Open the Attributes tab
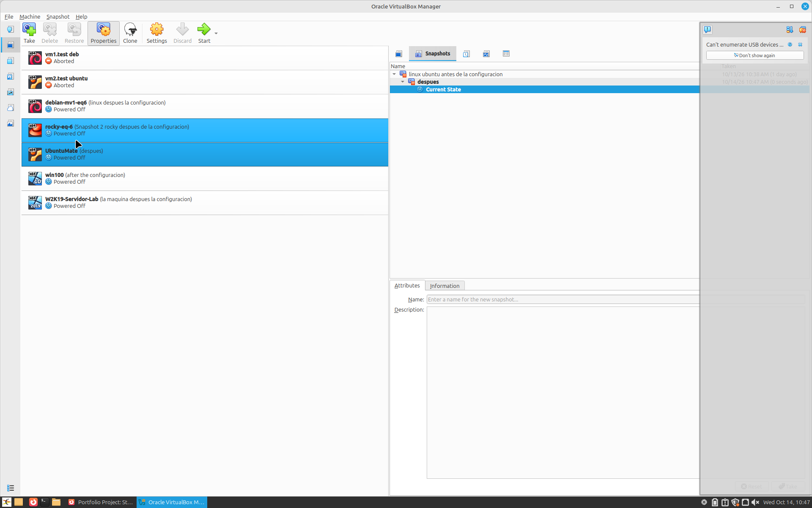 click(407, 285)
